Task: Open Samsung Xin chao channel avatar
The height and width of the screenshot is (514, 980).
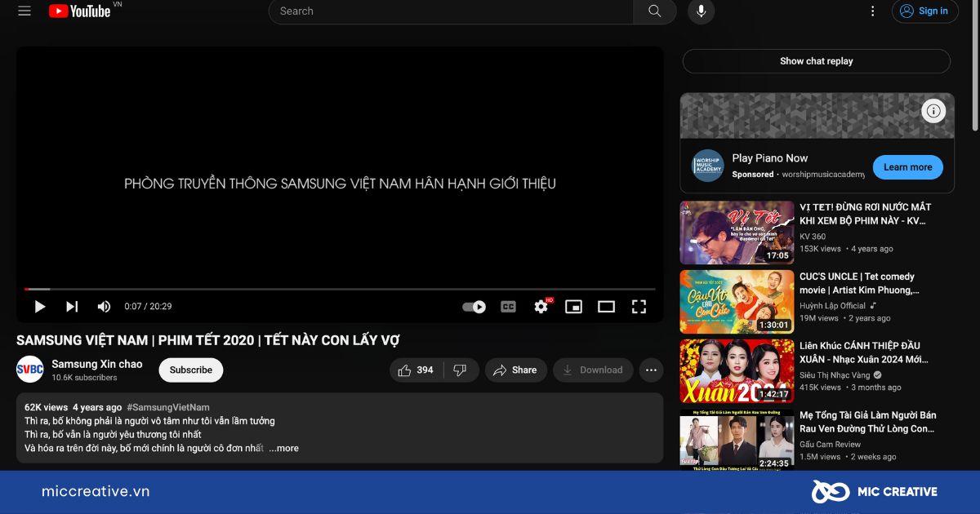Action: point(30,370)
